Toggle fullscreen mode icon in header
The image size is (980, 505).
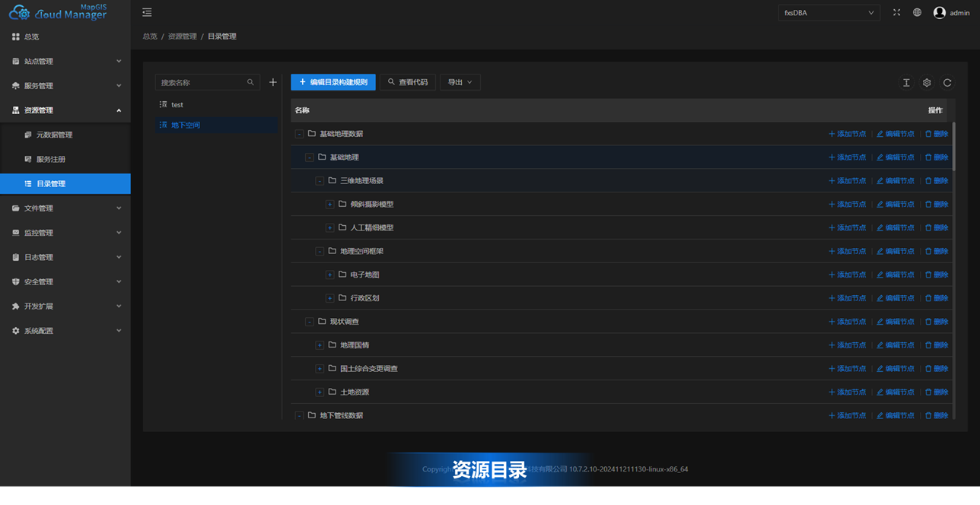pyautogui.click(x=896, y=12)
